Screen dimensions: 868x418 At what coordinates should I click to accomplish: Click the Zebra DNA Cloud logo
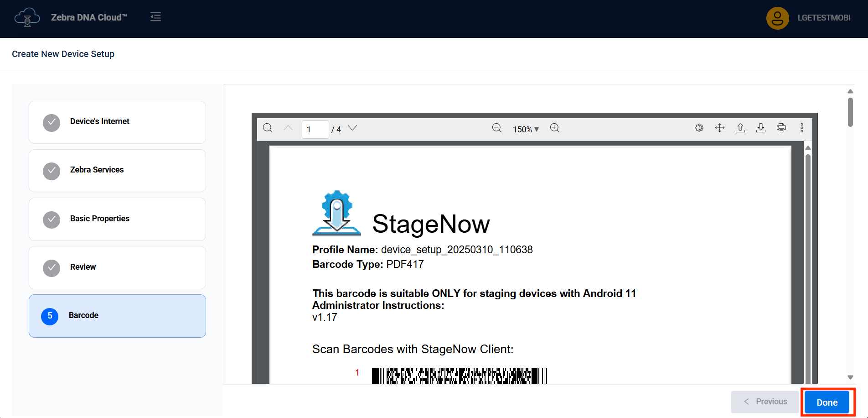(27, 18)
